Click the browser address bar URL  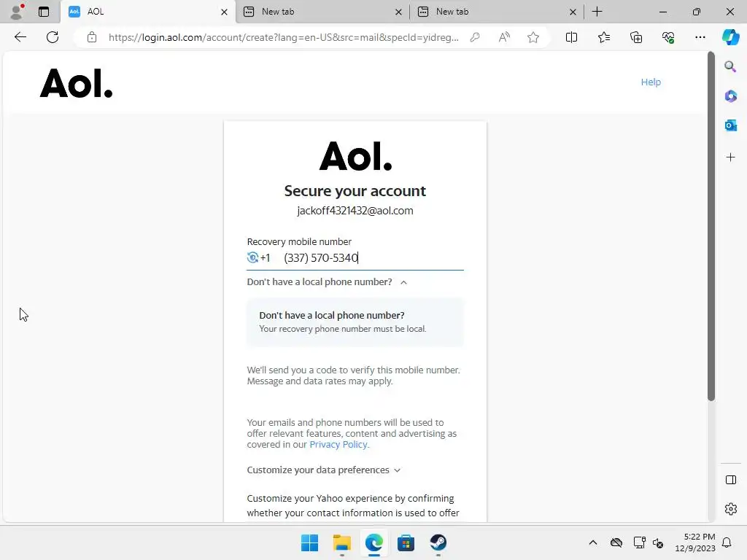coord(284,37)
